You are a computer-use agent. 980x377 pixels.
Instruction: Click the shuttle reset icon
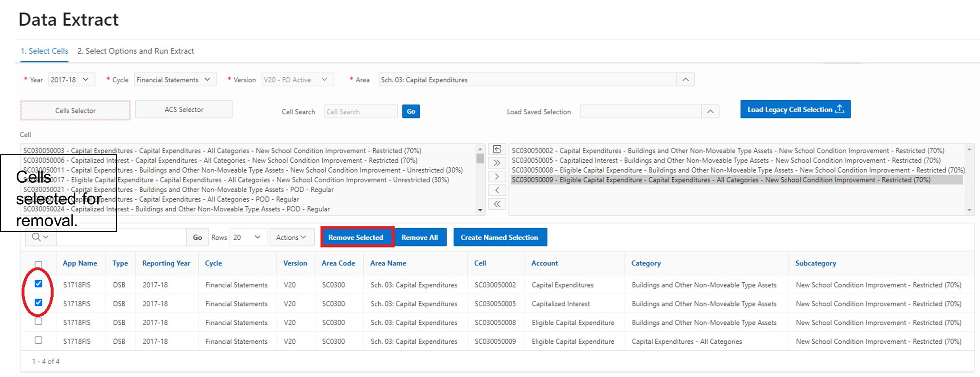pyautogui.click(x=497, y=149)
